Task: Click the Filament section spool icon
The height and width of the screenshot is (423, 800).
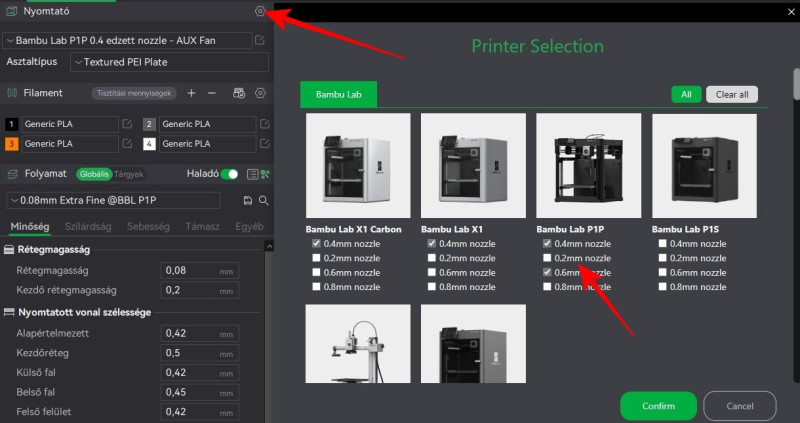Action: [11, 93]
